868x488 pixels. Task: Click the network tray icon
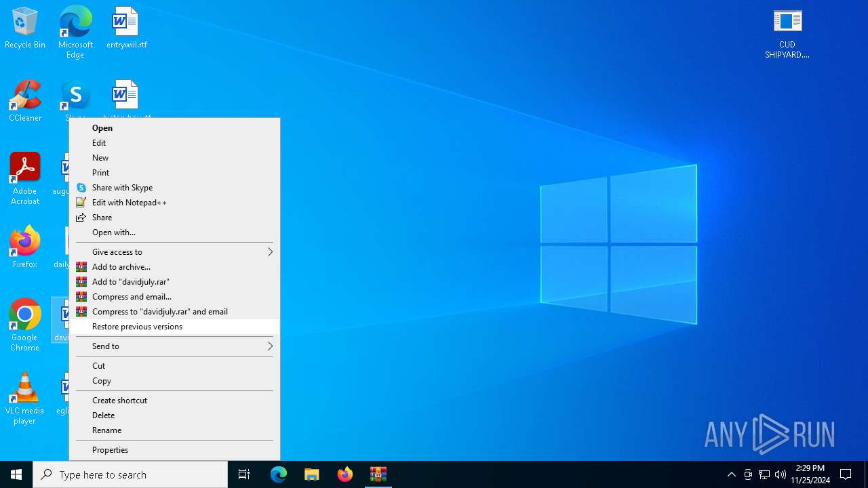pos(764,474)
